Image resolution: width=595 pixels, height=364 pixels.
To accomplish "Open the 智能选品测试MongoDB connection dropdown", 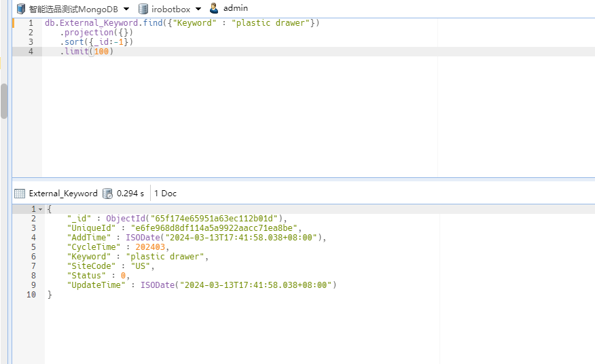I will point(126,9).
